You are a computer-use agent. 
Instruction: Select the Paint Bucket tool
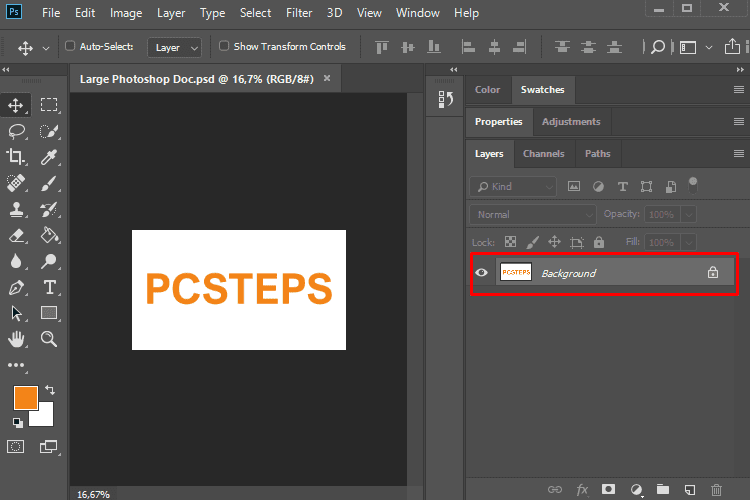click(49, 235)
